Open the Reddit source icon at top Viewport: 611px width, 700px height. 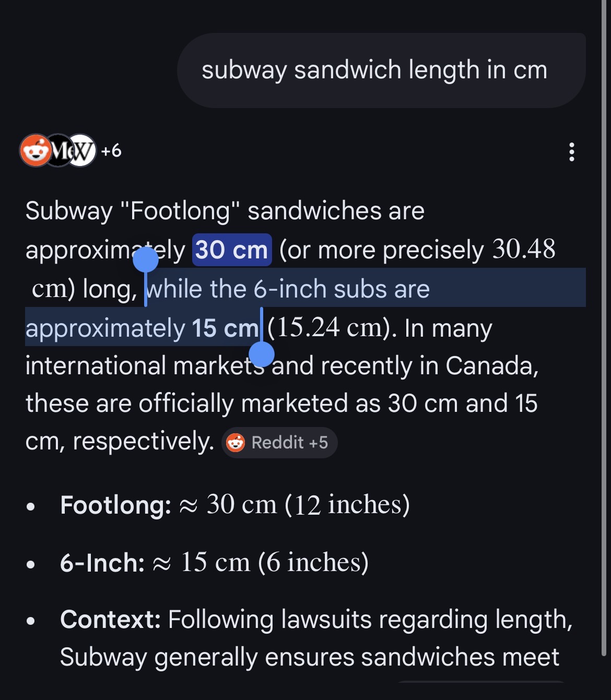coord(35,151)
